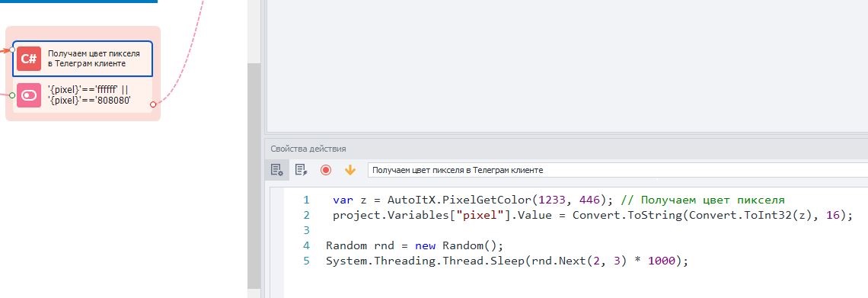Select the '{pixel}'=='ffffff' condition block

(82, 95)
